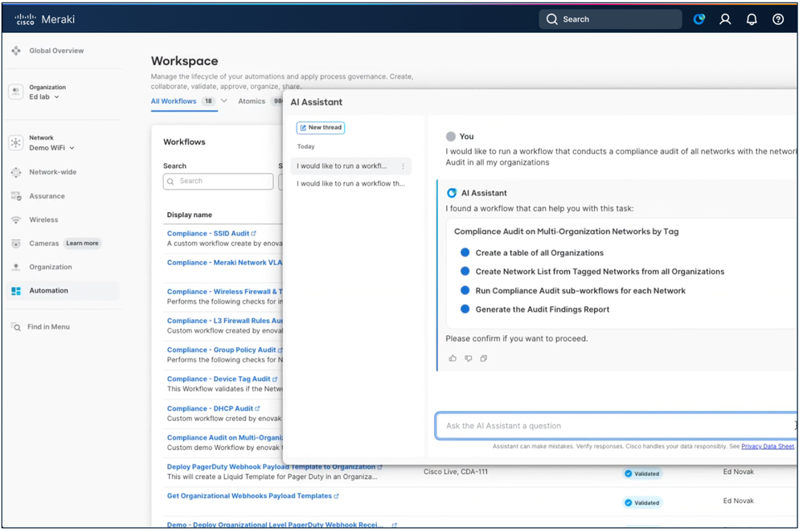Open Automation in the sidebar
This screenshot has width=803, height=532.
click(x=48, y=291)
